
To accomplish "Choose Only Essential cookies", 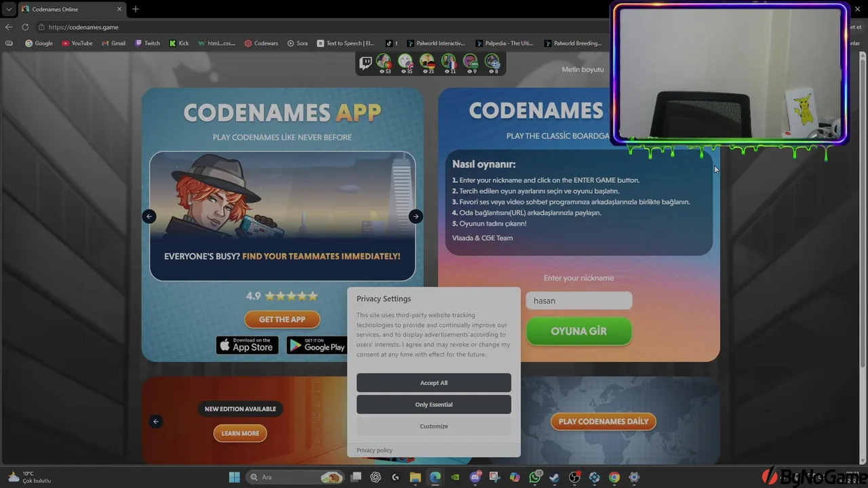I will pyautogui.click(x=434, y=405).
